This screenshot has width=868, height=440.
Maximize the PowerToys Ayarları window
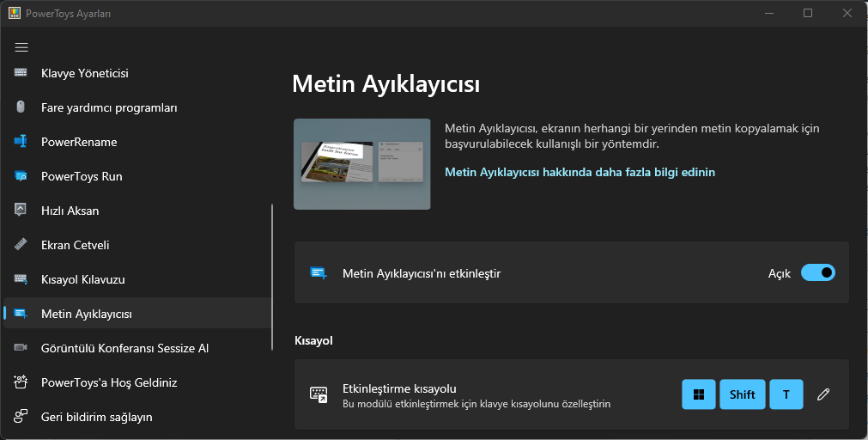click(x=808, y=13)
